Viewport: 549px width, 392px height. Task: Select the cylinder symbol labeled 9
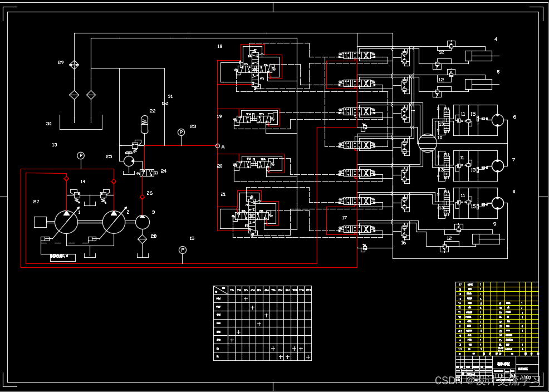[486, 239]
